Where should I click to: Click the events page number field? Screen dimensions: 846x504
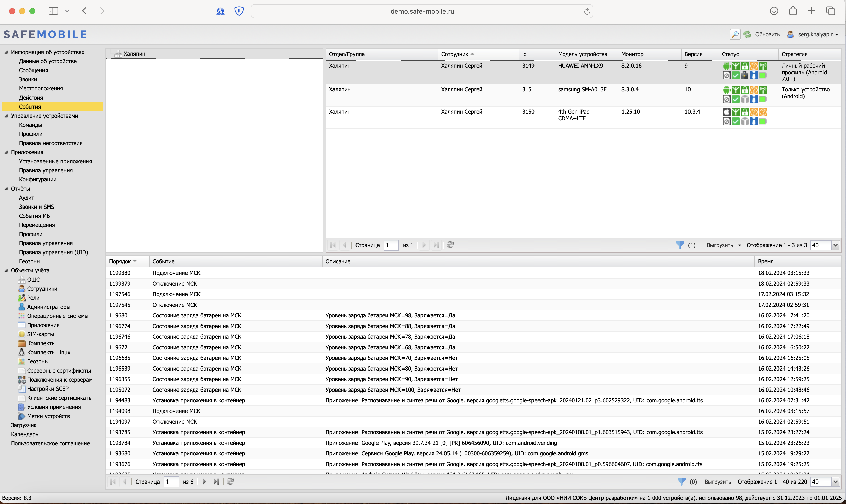tap(171, 482)
